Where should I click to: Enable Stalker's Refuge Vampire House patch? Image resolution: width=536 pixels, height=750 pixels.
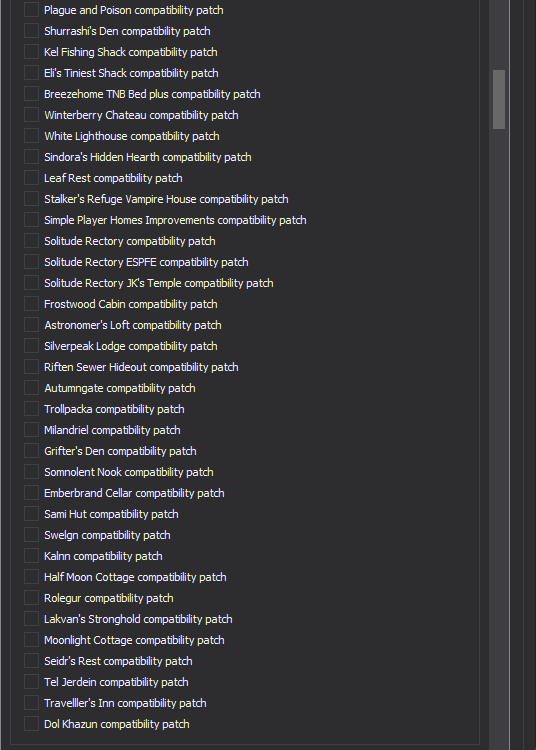pyautogui.click(x=32, y=199)
